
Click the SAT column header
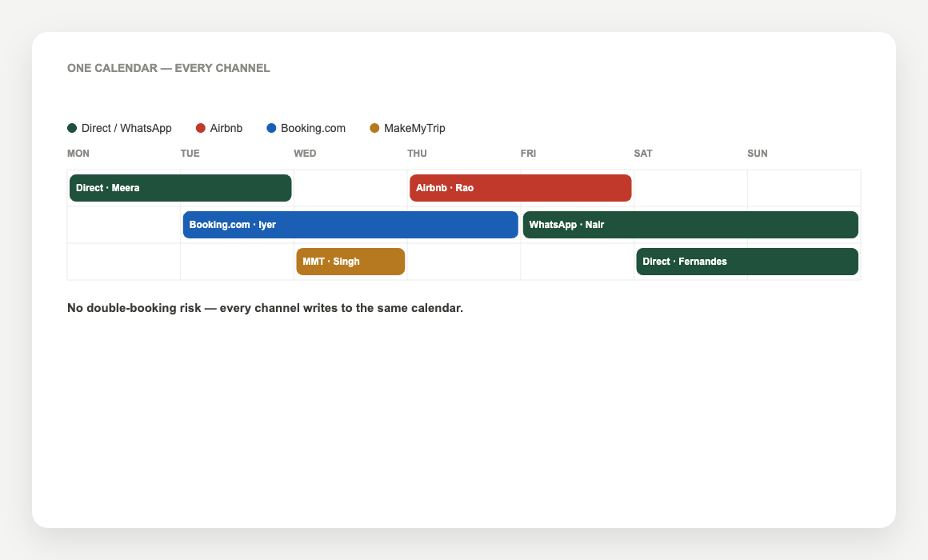pyautogui.click(x=643, y=154)
